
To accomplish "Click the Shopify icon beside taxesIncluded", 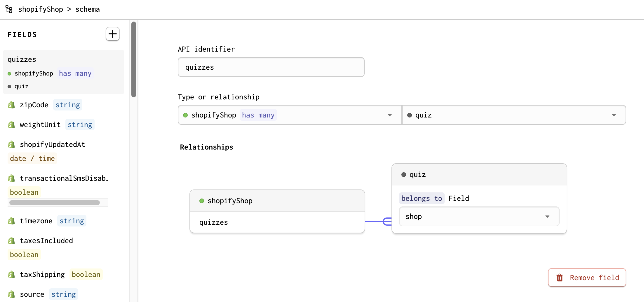I will click(x=11, y=241).
